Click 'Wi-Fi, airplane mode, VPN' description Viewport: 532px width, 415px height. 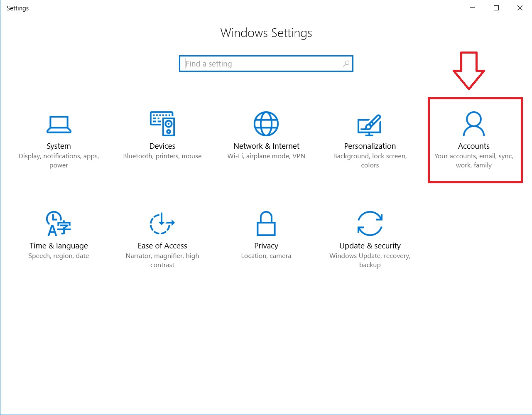pyautogui.click(x=266, y=156)
